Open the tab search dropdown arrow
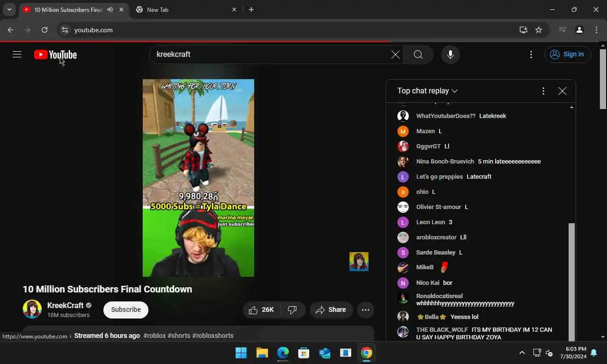 pyautogui.click(x=9, y=9)
